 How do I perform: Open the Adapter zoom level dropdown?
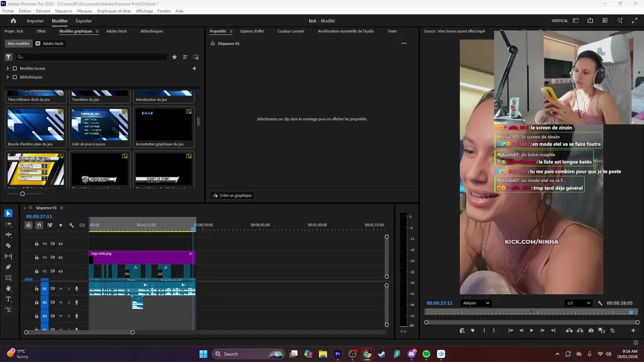pyautogui.click(x=476, y=303)
